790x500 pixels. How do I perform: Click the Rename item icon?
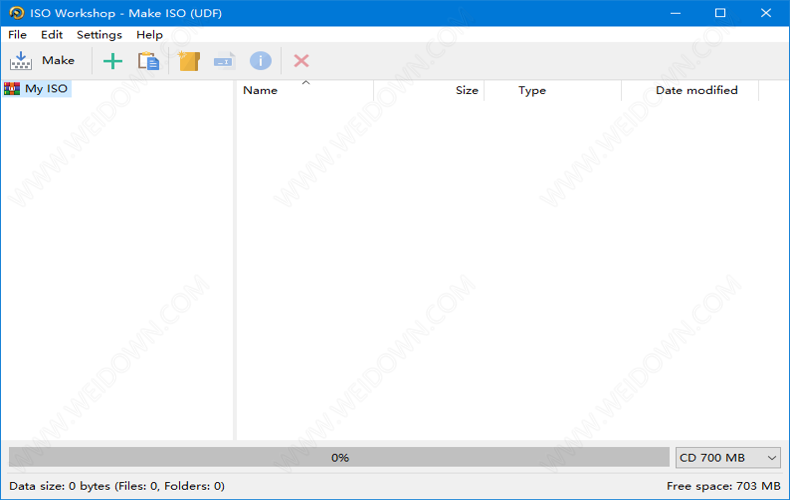pyautogui.click(x=224, y=61)
